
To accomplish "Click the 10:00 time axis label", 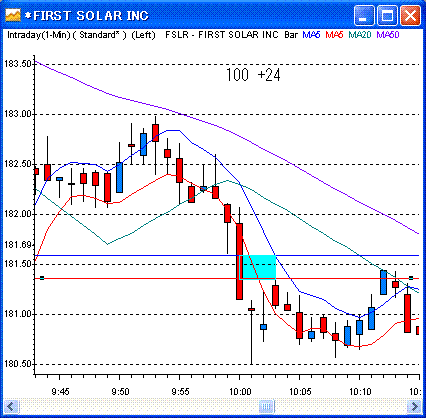I will click(240, 391).
